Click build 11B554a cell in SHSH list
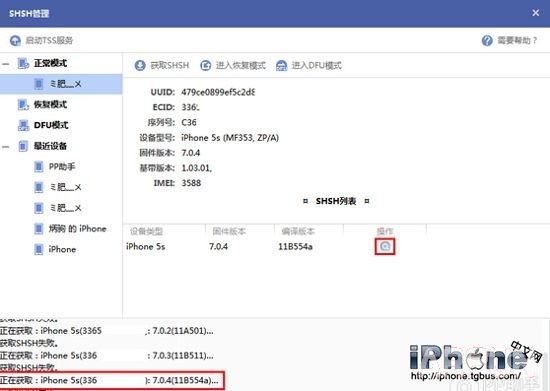The height and width of the screenshot is (391, 550). point(295,247)
